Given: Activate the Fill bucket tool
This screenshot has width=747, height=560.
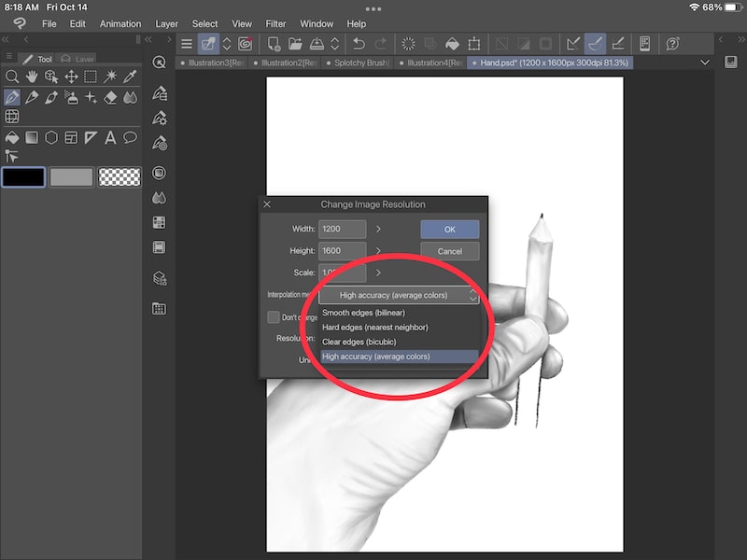Looking at the screenshot, I should (x=11, y=136).
